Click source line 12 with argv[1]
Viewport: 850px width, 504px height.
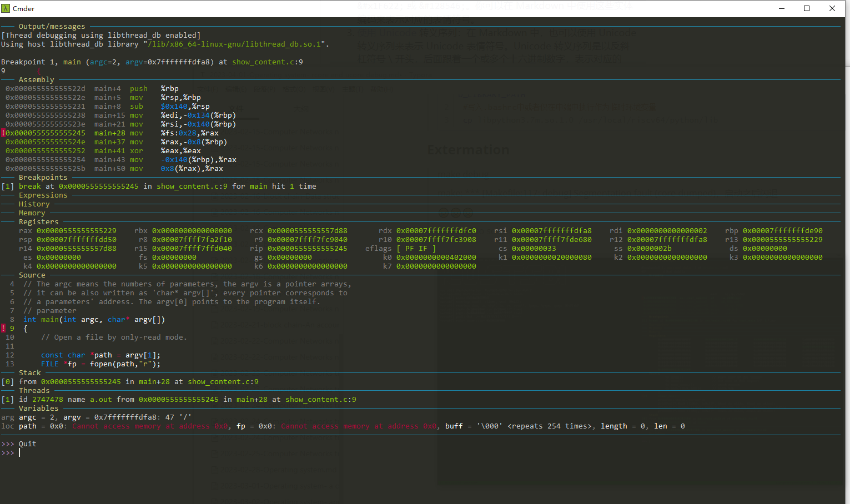pos(100,355)
